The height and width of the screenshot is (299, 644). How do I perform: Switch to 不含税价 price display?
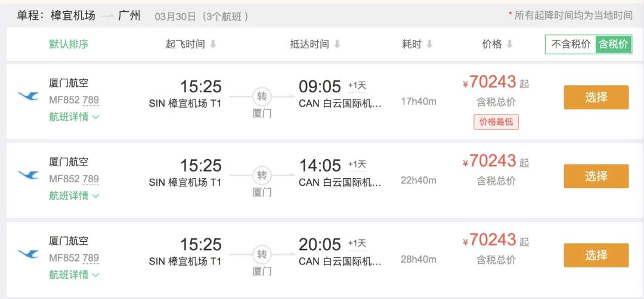point(571,44)
